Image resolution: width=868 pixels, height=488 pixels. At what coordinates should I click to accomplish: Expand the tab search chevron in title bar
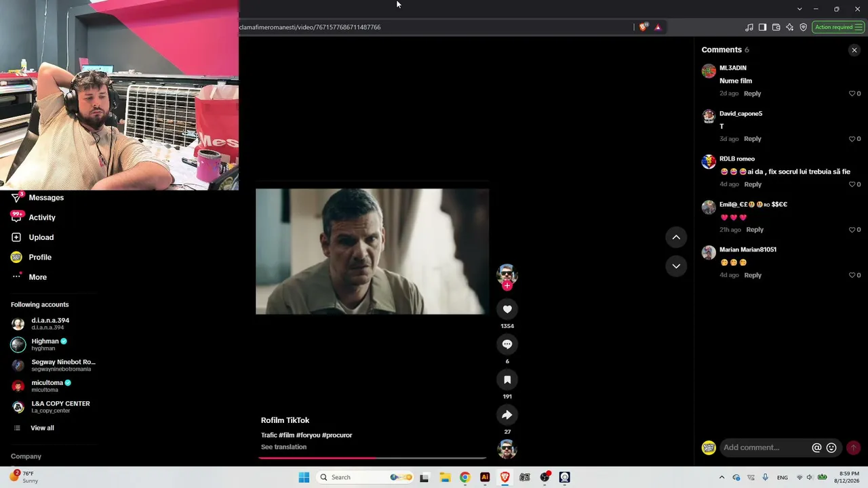point(800,9)
